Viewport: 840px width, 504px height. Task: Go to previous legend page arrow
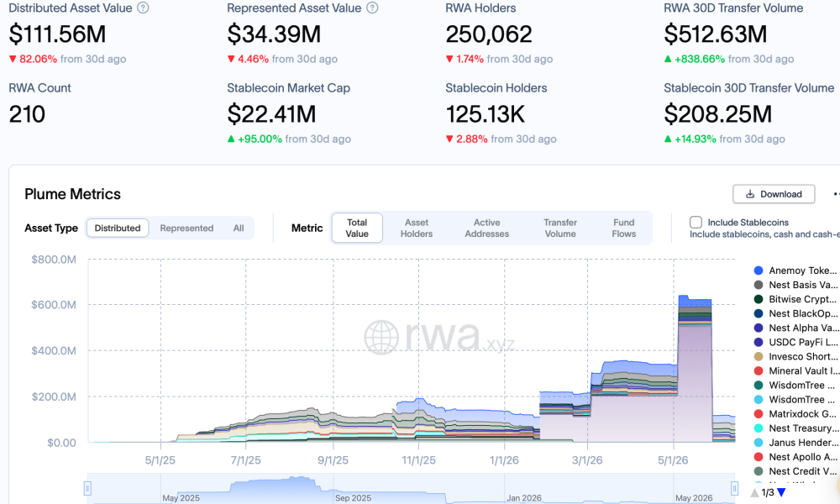754,492
